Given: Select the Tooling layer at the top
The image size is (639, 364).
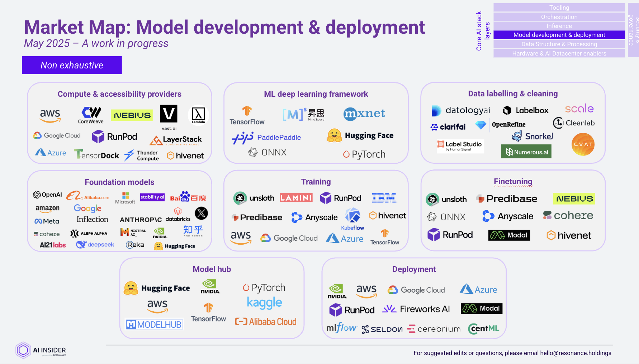Looking at the screenshot, I should click(x=559, y=8).
